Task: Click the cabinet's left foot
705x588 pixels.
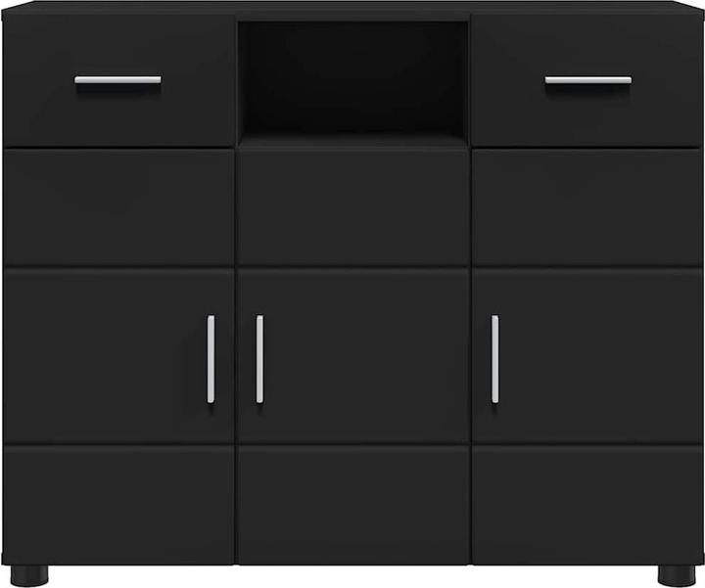Action: (x=29, y=576)
